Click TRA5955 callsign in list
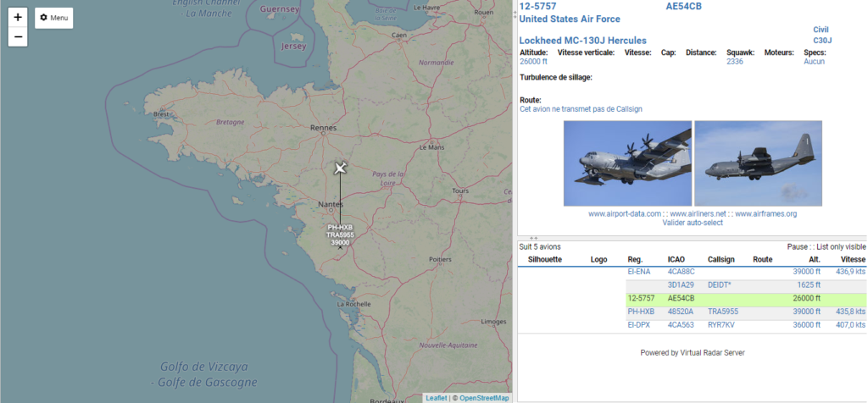 [723, 312]
